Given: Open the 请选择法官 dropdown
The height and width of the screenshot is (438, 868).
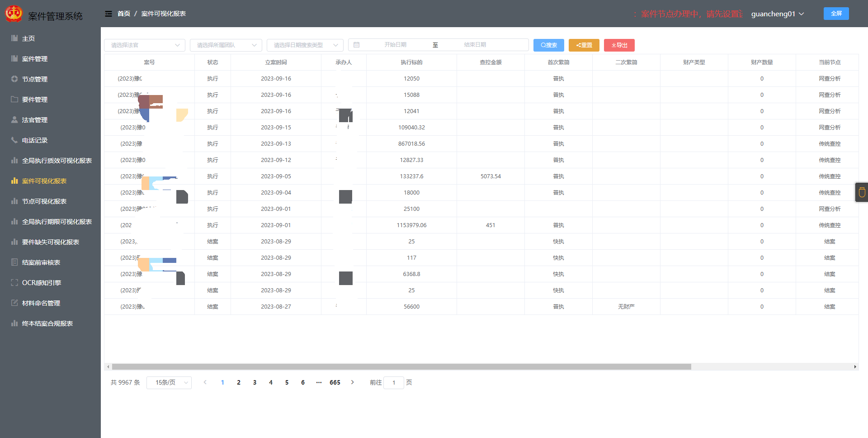Looking at the screenshot, I should coord(145,45).
